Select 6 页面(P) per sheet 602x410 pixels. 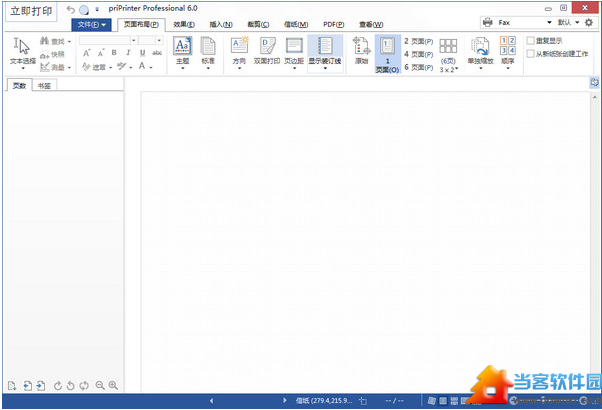click(x=418, y=67)
